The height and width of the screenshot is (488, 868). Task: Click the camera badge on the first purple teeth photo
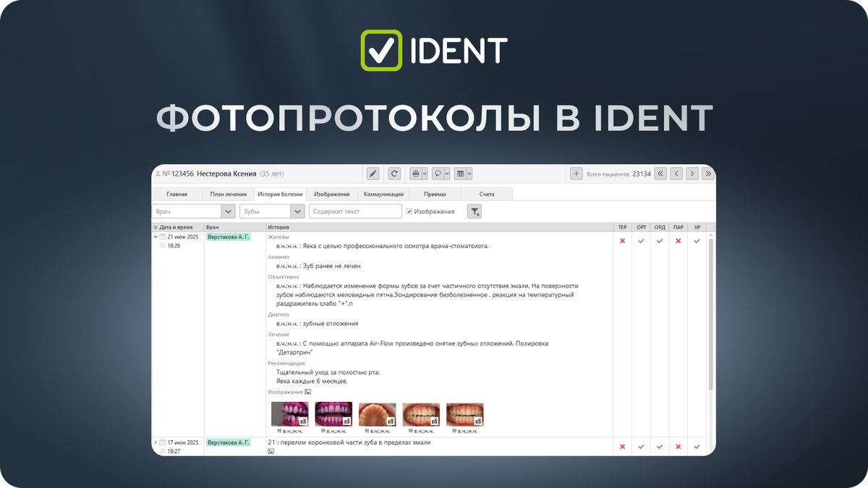(x=304, y=420)
